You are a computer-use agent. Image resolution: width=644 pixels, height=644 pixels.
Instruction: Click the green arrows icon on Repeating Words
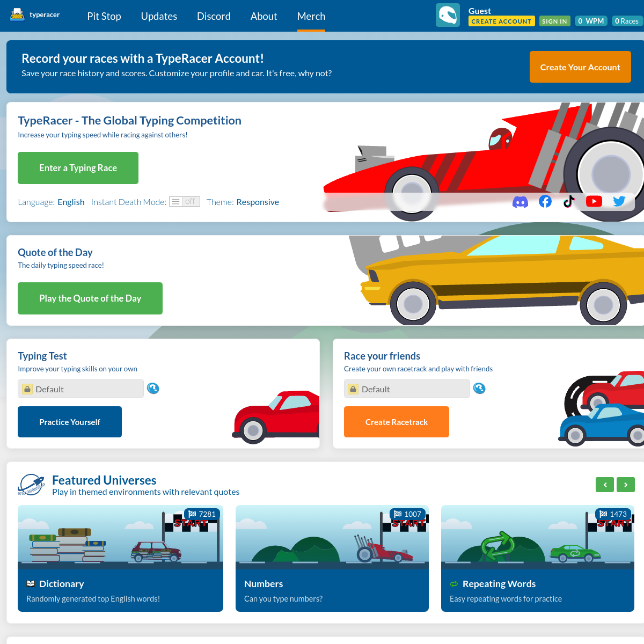tap(453, 583)
